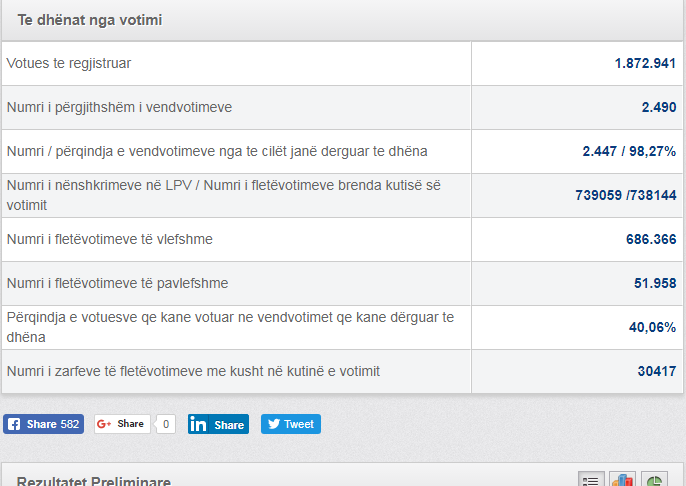Show results as bar chart
686x486 pixels.
623,480
